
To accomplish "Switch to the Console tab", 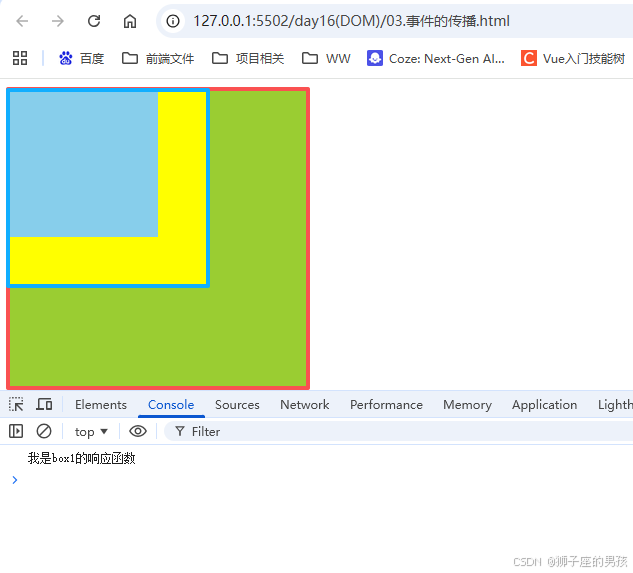I will tap(171, 405).
